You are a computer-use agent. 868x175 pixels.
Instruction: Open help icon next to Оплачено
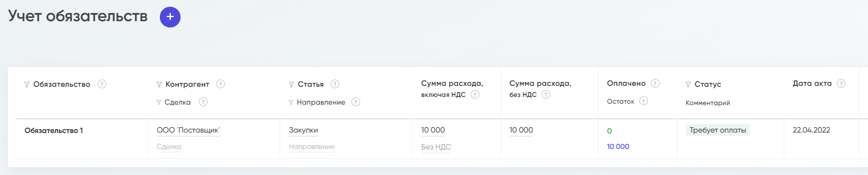click(x=655, y=83)
